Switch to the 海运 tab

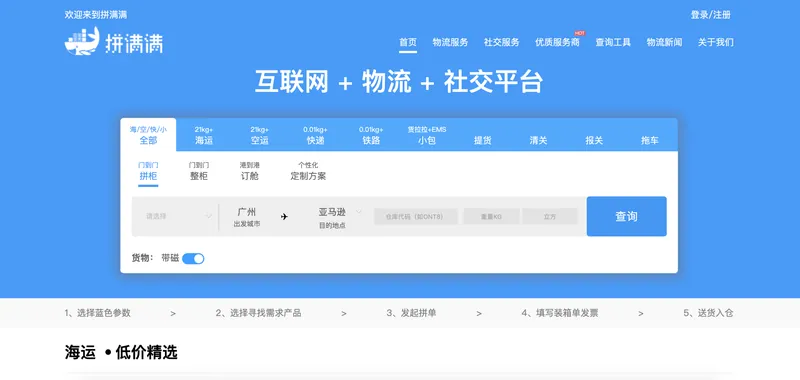204,135
